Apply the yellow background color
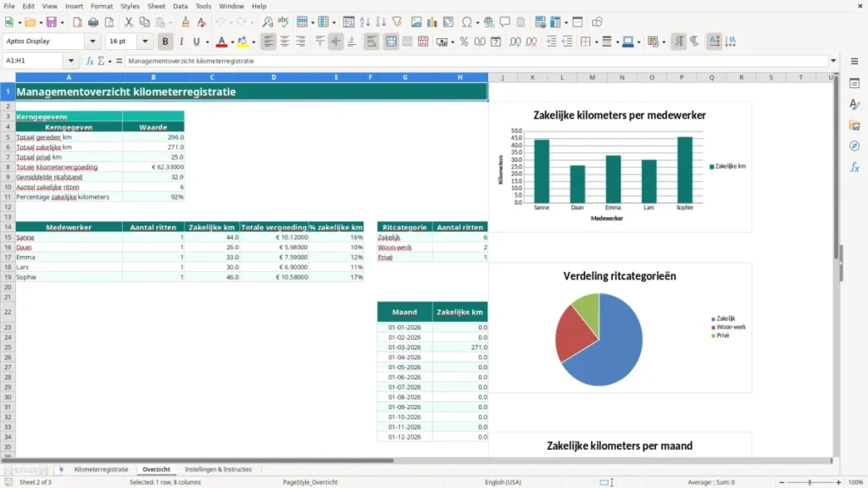This screenshot has width=868, height=488. 242,42
